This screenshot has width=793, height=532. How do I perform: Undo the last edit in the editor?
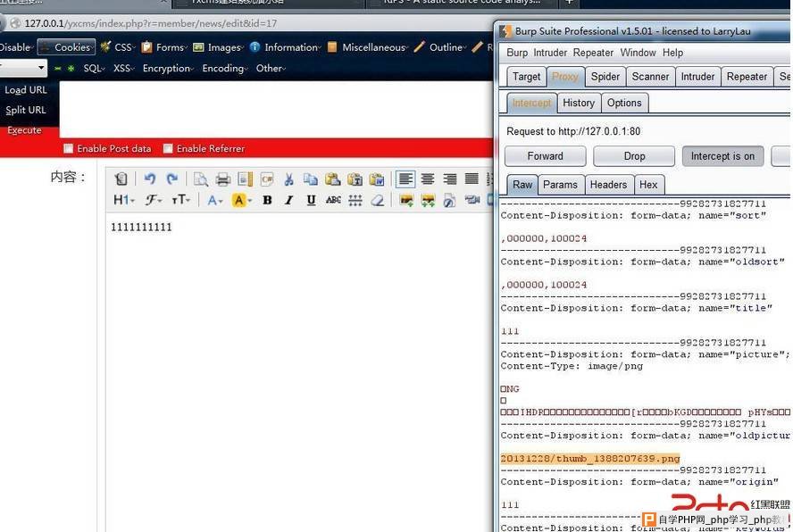150,179
